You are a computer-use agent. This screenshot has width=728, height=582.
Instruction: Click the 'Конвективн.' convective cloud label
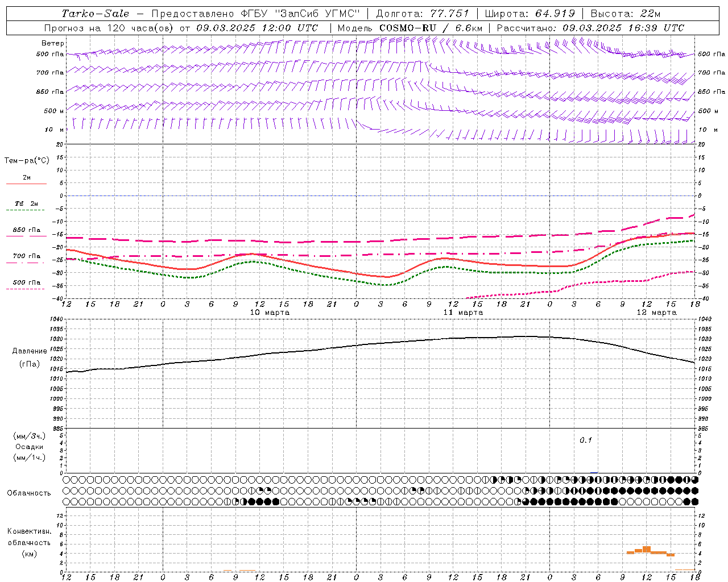click(29, 531)
